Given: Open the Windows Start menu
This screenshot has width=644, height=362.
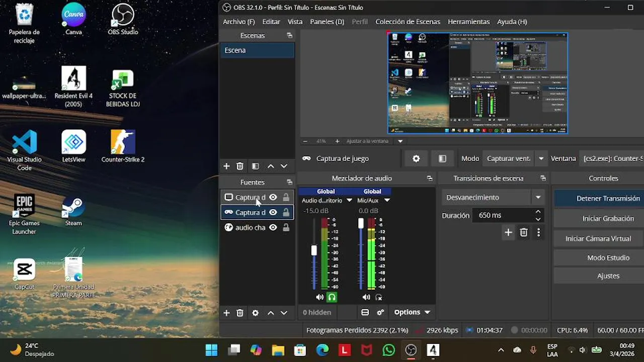Looking at the screenshot, I should coord(212,349).
